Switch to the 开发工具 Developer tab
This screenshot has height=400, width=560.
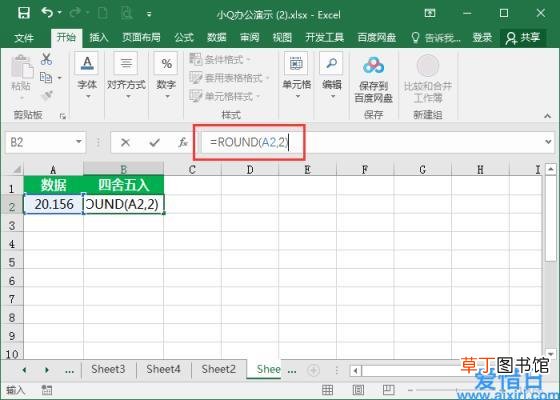324,38
